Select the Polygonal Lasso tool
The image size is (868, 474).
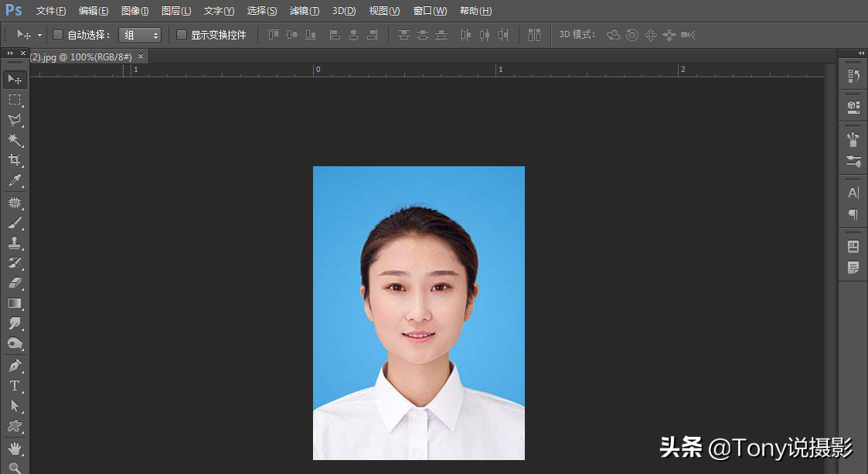click(15, 120)
